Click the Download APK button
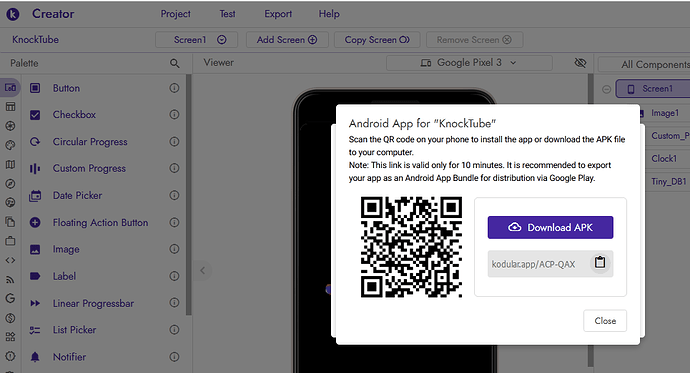 550,227
